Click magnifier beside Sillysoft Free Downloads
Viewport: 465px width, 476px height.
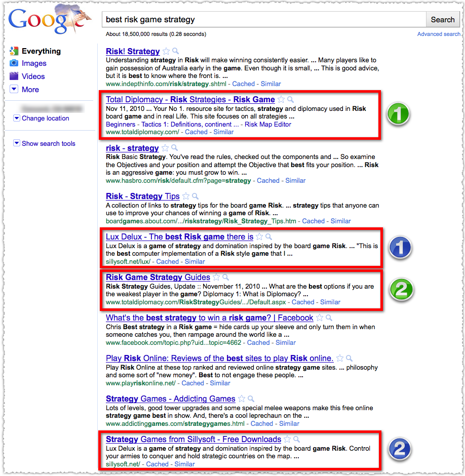(297, 439)
